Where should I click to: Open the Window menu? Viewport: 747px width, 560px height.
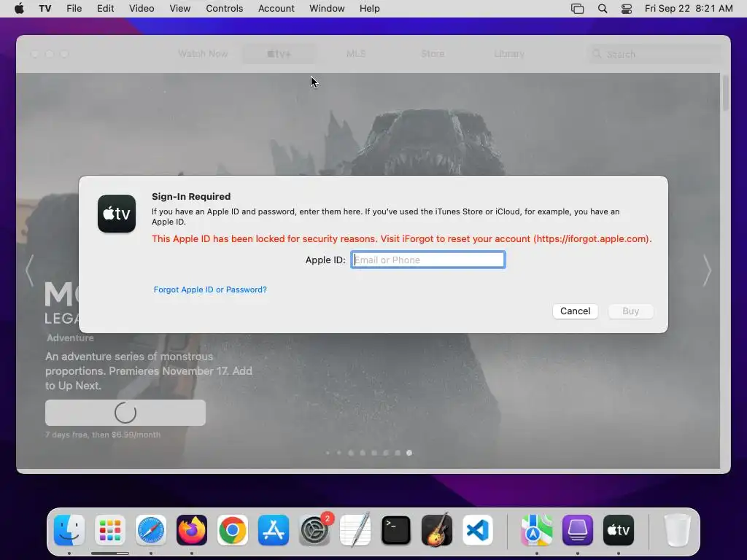327,9
